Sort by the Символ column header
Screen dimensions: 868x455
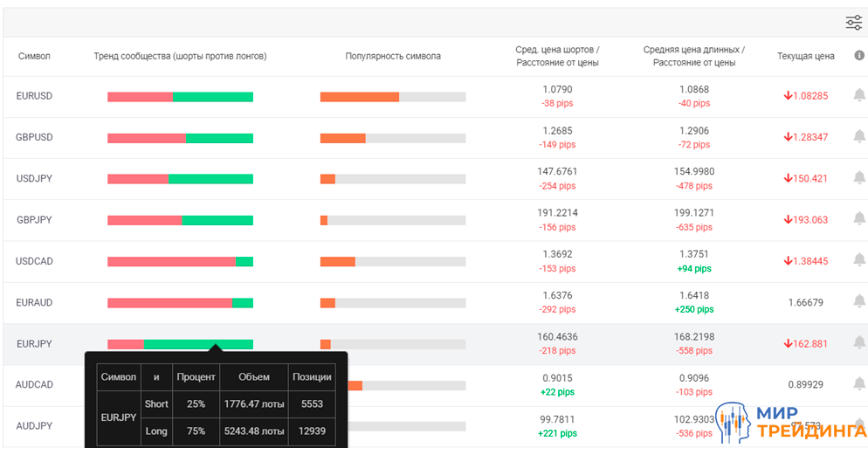coord(34,56)
